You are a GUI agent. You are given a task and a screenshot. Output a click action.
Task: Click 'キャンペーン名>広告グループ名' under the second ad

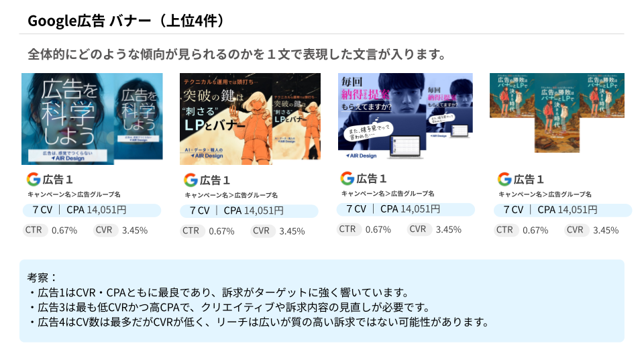(231, 195)
